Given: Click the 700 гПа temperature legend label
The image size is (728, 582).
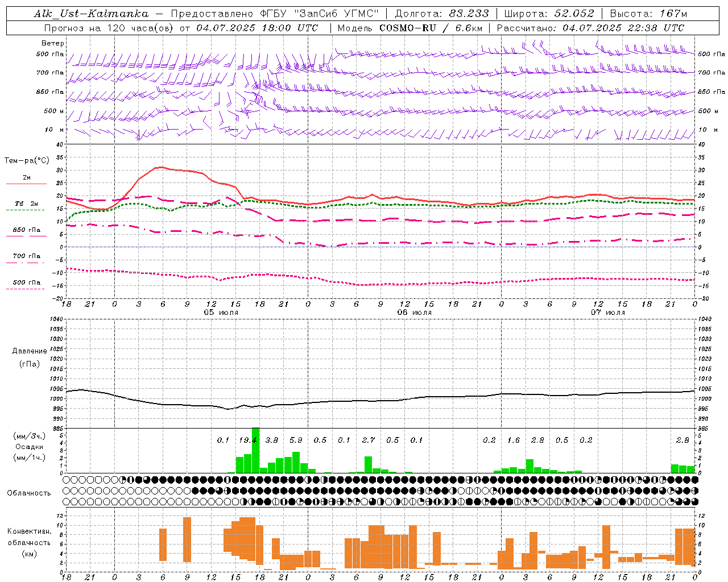Looking at the screenshot, I should [x=27, y=256].
